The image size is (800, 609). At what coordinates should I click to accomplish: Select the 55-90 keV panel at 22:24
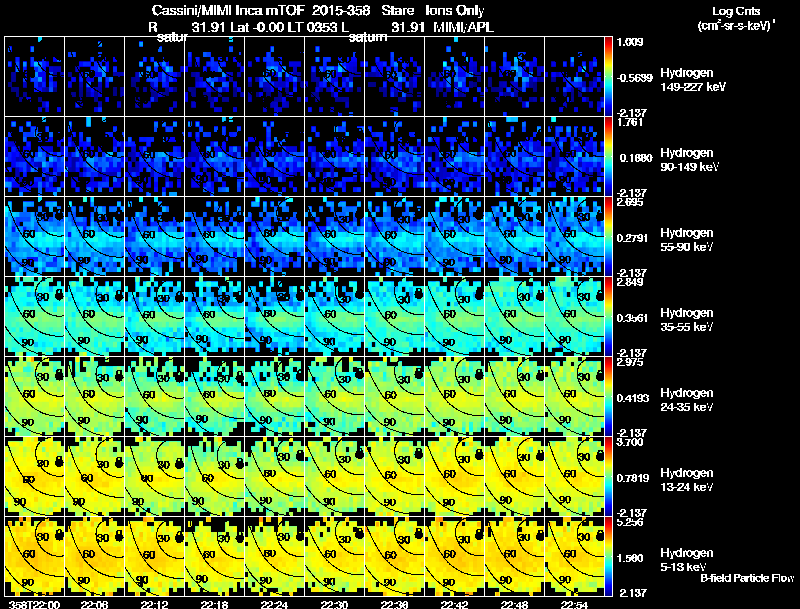point(274,237)
